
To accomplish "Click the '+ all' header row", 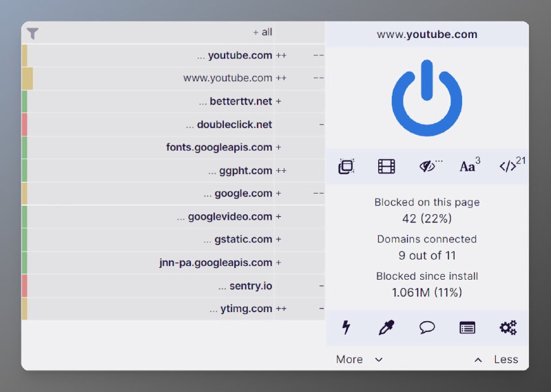I will click(x=262, y=32).
